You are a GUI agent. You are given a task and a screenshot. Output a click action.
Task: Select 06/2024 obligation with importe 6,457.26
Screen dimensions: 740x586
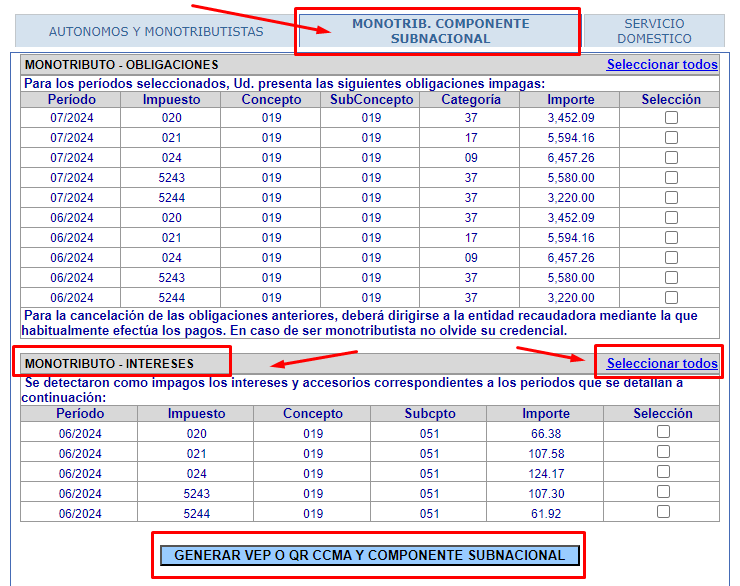[671, 258]
